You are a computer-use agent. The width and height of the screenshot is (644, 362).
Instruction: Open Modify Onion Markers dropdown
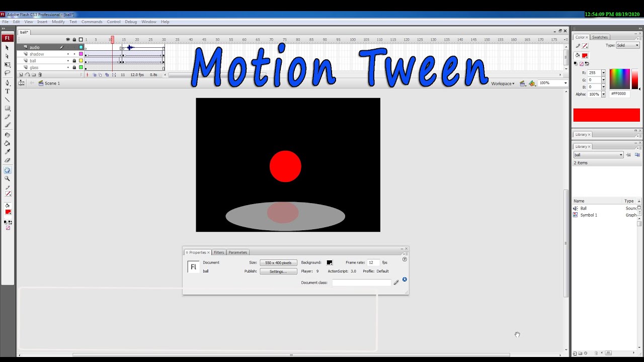114,74
